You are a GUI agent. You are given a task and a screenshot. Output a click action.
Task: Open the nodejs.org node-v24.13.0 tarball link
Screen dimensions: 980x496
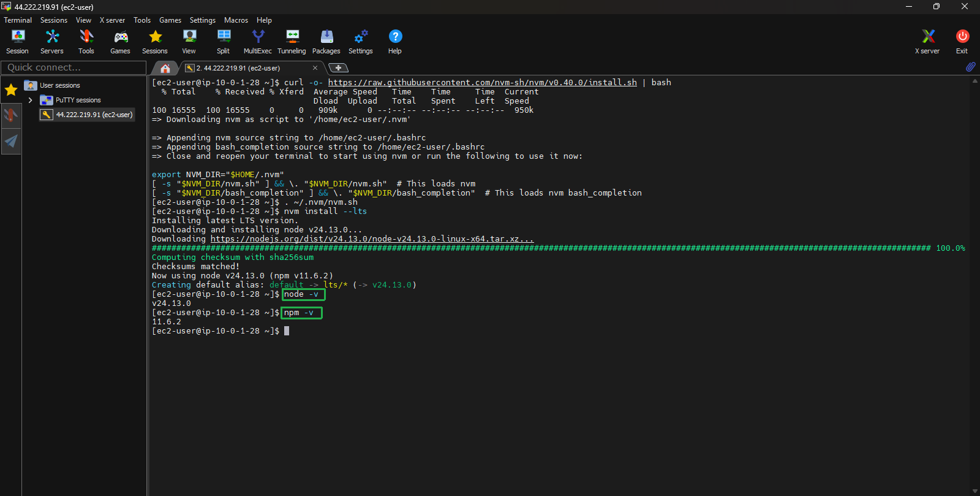(x=372, y=238)
